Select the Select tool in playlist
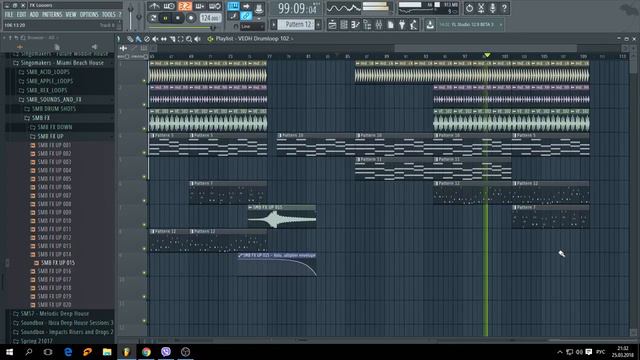The image size is (640, 360). click(x=180, y=39)
